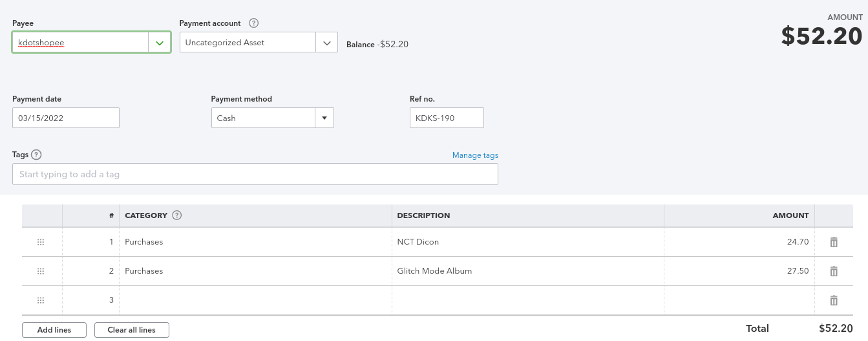Grab drag handle for line 3

(x=41, y=300)
